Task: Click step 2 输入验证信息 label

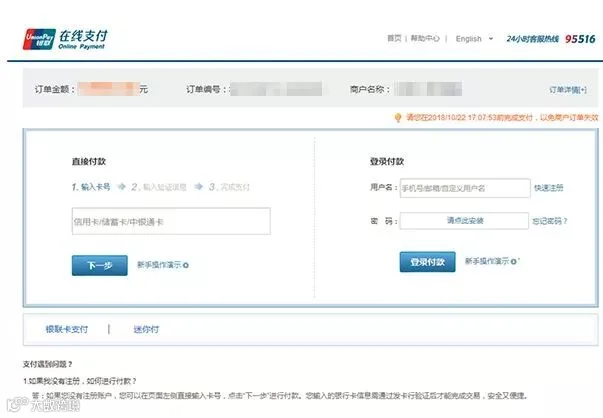Action: coord(159,187)
